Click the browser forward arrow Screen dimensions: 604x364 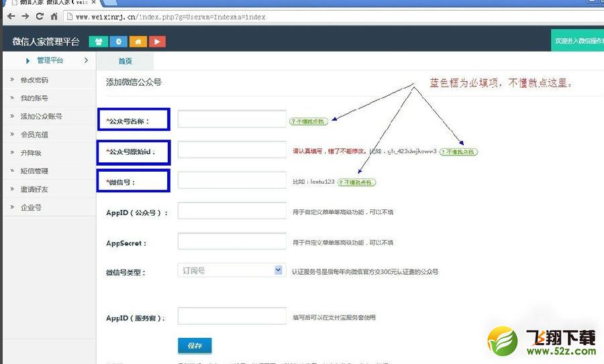tap(26, 16)
